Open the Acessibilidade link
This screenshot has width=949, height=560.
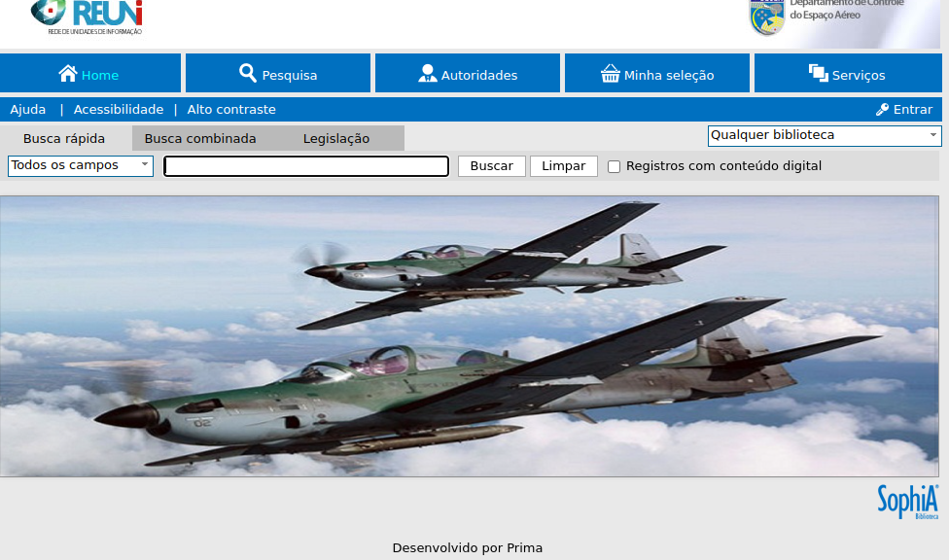tap(119, 110)
